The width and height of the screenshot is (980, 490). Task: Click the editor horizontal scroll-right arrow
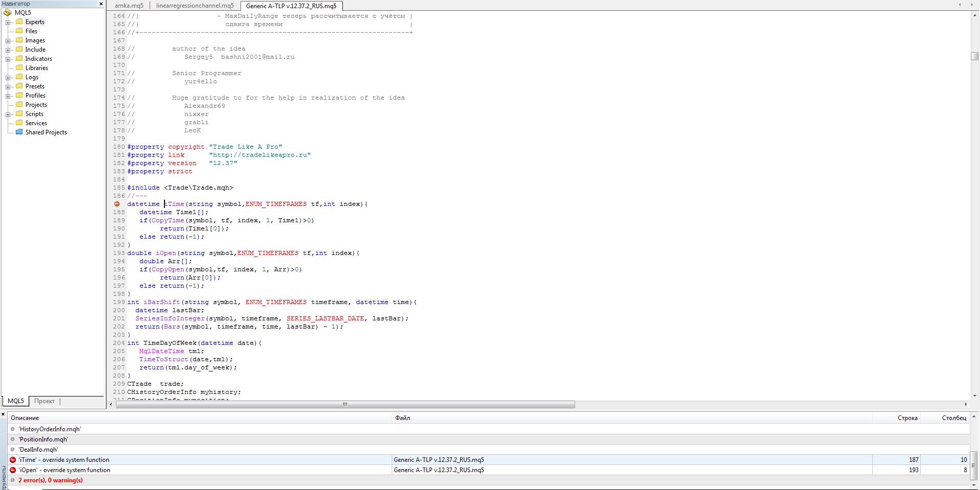(x=966, y=404)
